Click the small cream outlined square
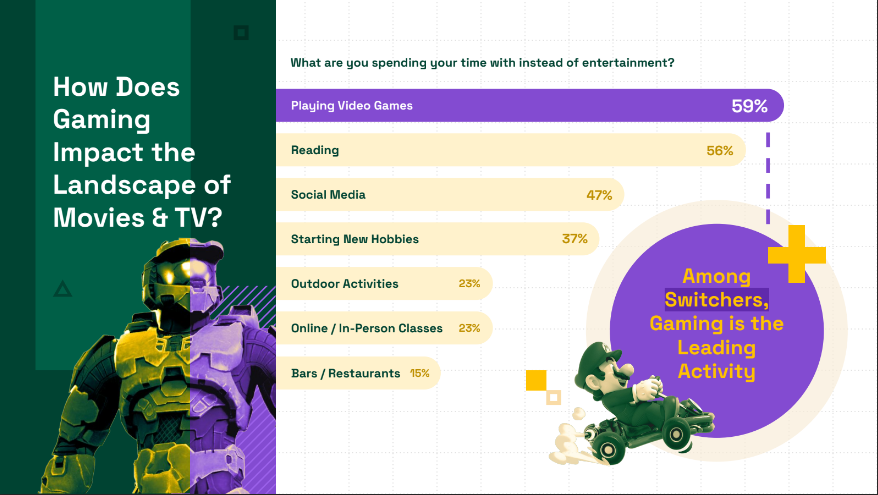Viewport: 878px width, 495px height. tap(553, 397)
